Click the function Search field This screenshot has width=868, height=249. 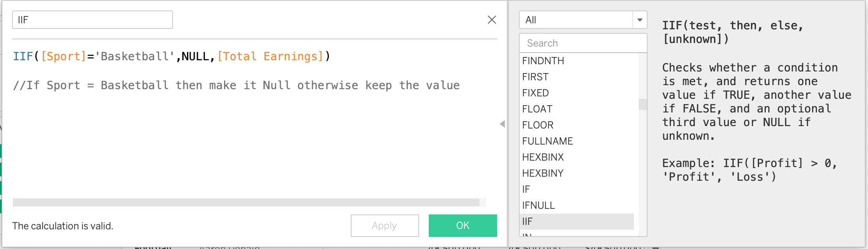click(583, 43)
